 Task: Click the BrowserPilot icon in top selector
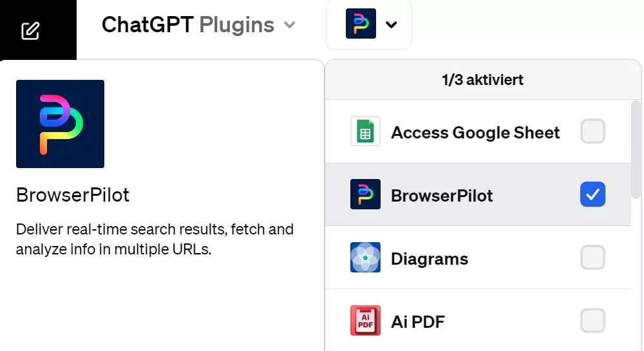coord(361,24)
